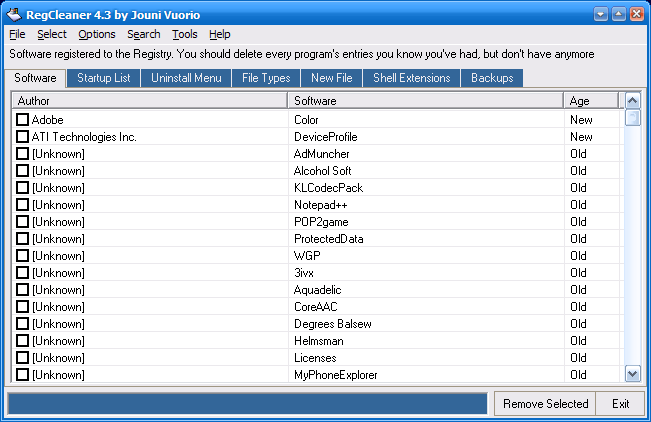The width and height of the screenshot is (651, 422).
Task: Select the Alcohol Soft entry checkbox
Action: (x=22, y=171)
